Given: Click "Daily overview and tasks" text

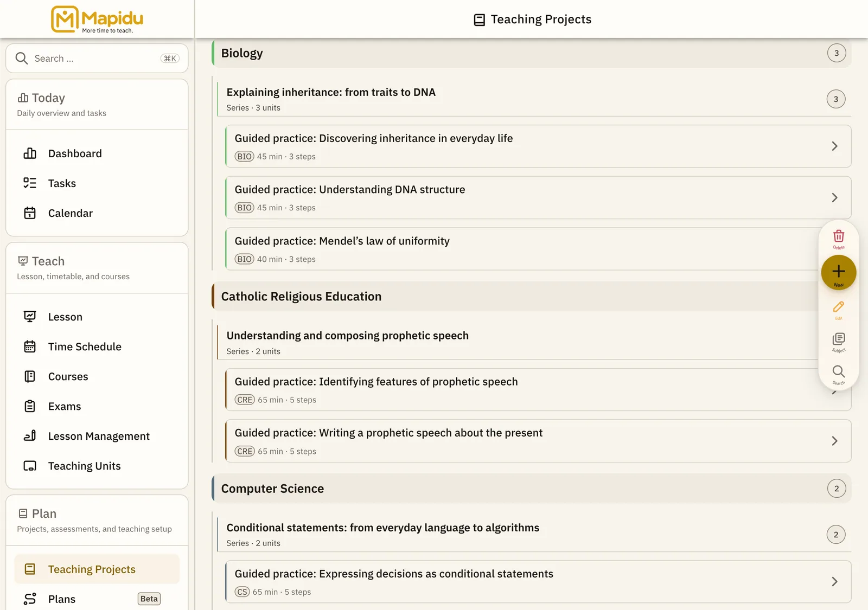Looking at the screenshot, I should pyautogui.click(x=62, y=113).
